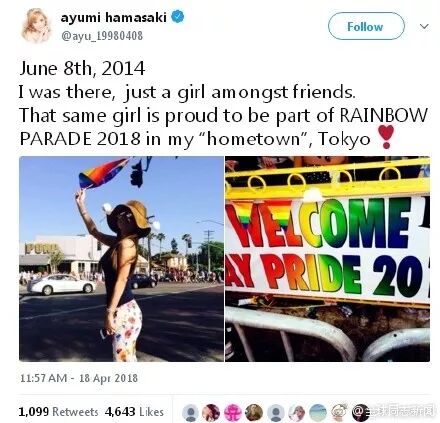View the 1,099 Retweets list
The image size is (440, 423).
[58, 412]
